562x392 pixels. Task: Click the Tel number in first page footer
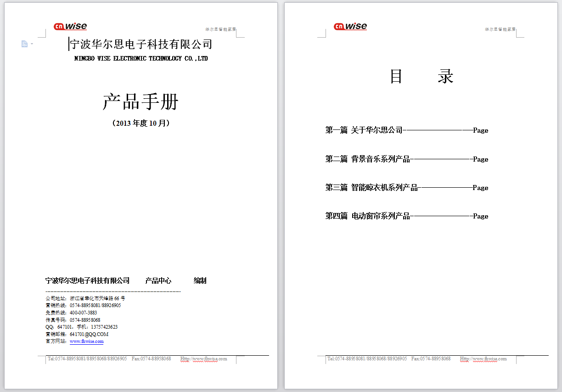point(87,358)
